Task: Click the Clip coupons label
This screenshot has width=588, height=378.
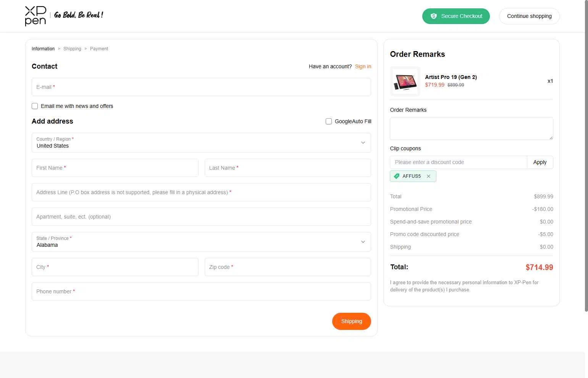Action: (405, 148)
